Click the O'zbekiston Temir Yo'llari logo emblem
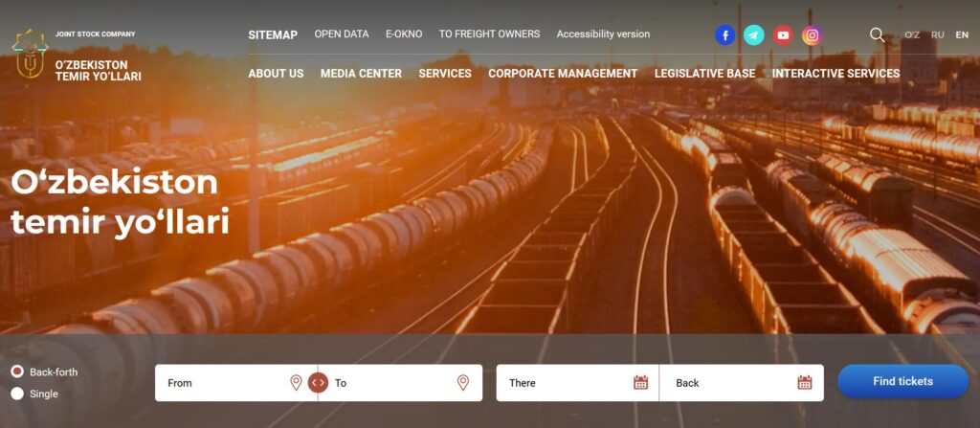980x428 pixels. (30, 55)
